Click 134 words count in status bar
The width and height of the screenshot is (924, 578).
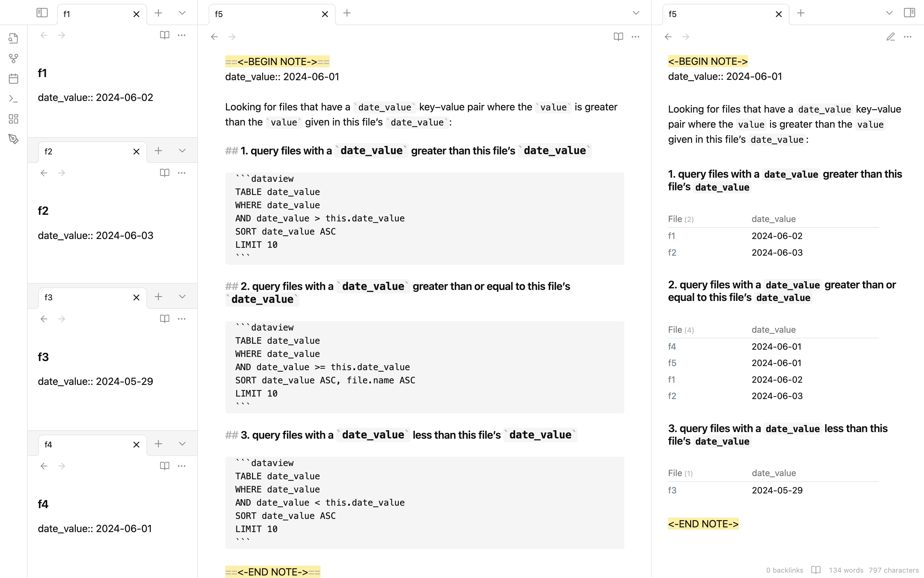pyautogui.click(x=846, y=570)
